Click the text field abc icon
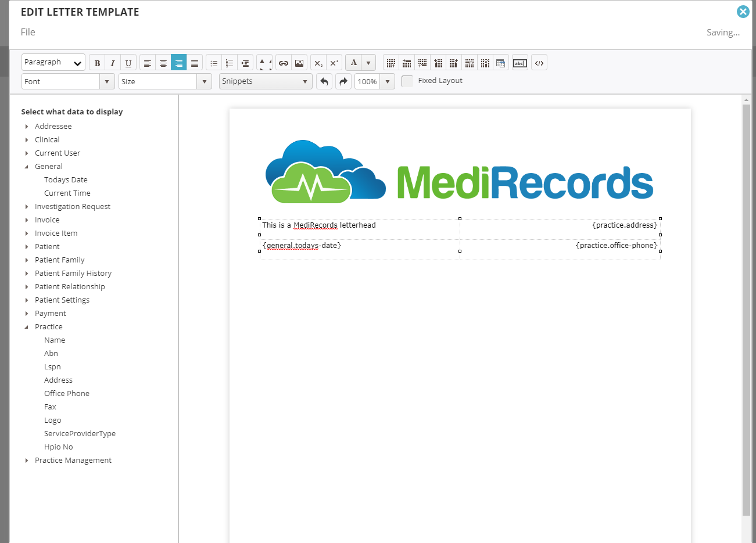756x543 pixels. [520, 63]
